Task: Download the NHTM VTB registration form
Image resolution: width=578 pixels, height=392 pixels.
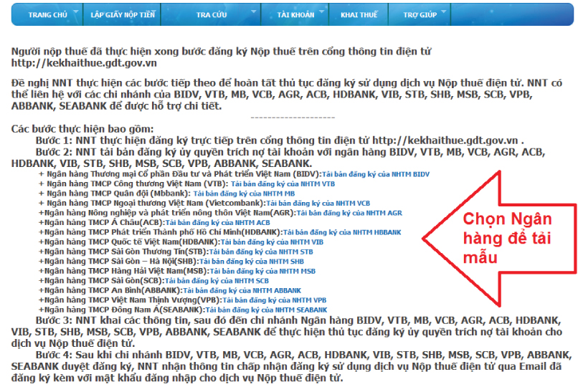Action: pyautogui.click(x=283, y=184)
